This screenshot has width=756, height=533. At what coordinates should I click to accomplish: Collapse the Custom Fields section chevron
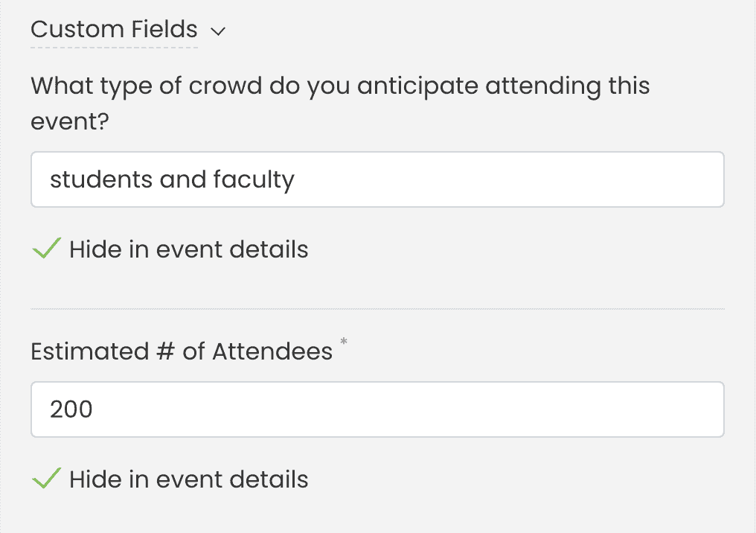217,31
